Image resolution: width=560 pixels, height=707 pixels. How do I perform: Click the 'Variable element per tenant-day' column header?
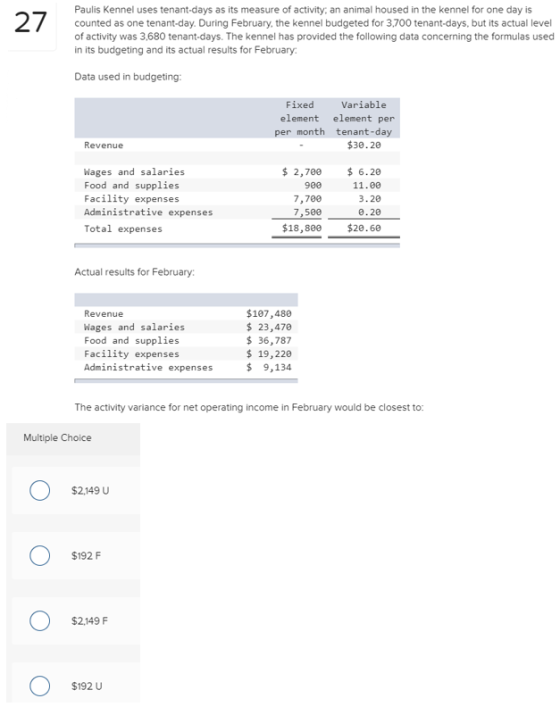[x=364, y=118]
